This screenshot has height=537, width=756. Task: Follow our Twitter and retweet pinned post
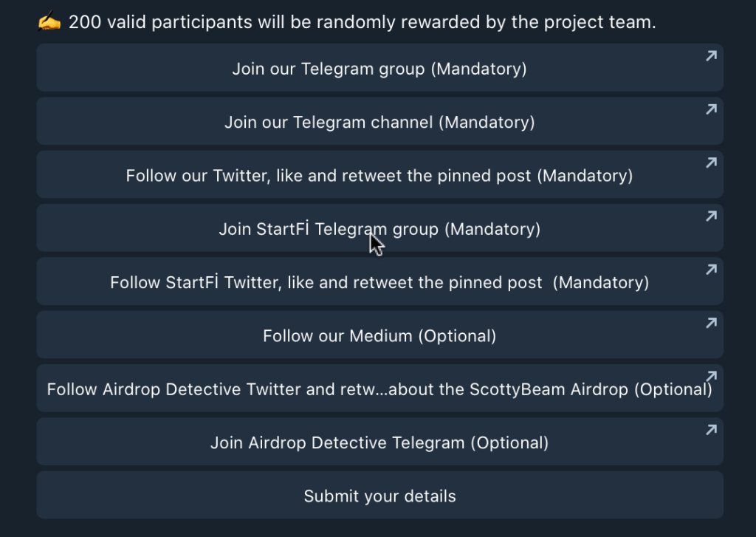(x=380, y=174)
